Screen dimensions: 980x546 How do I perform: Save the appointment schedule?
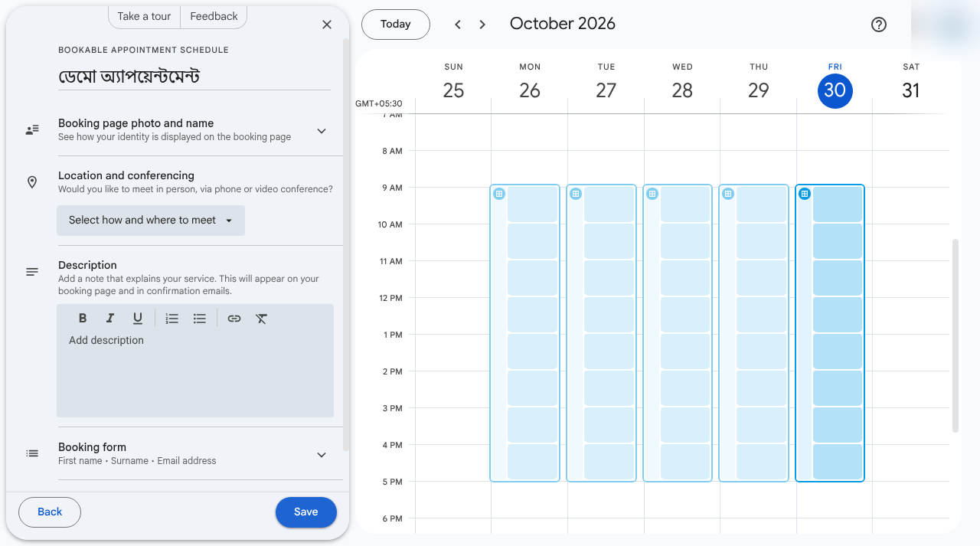coord(305,512)
